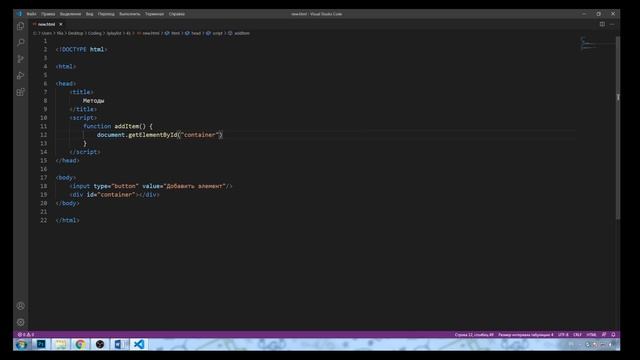Open File Explorer from the taskbar
Screen dimensions: 640x360
60,344
